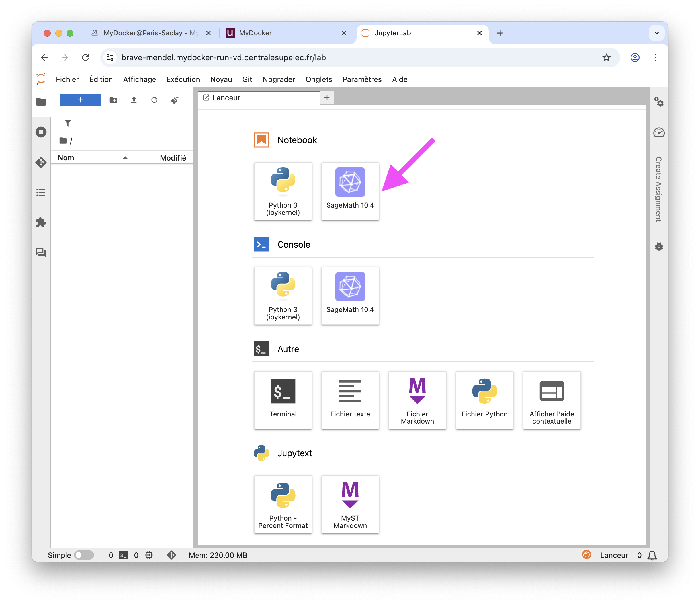Open the Nbgrader menu
700x604 pixels.
tap(279, 79)
